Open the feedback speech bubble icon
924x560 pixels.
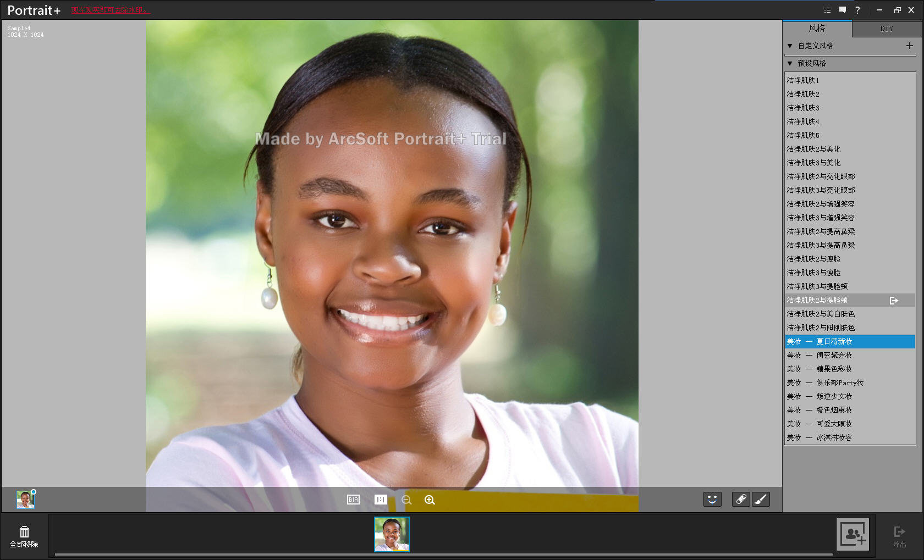(x=842, y=10)
